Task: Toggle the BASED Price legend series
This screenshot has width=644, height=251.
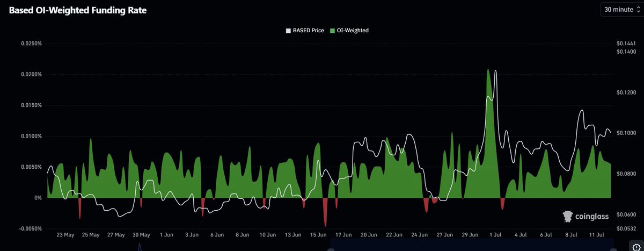Action: [x=305, y=31]
